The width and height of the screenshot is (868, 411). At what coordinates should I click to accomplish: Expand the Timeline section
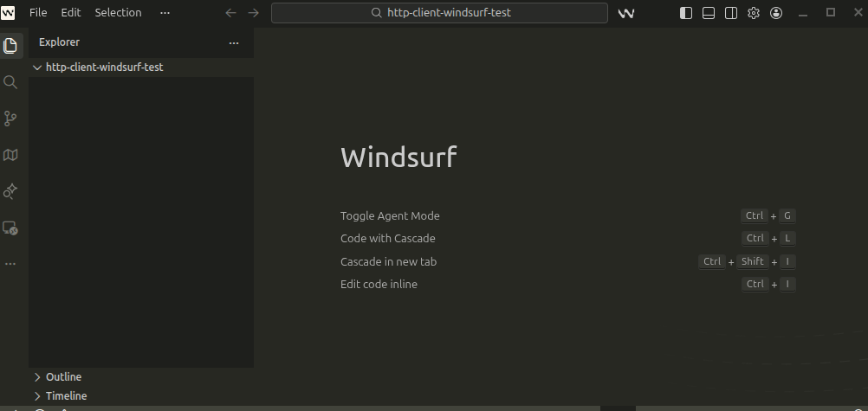141,396
